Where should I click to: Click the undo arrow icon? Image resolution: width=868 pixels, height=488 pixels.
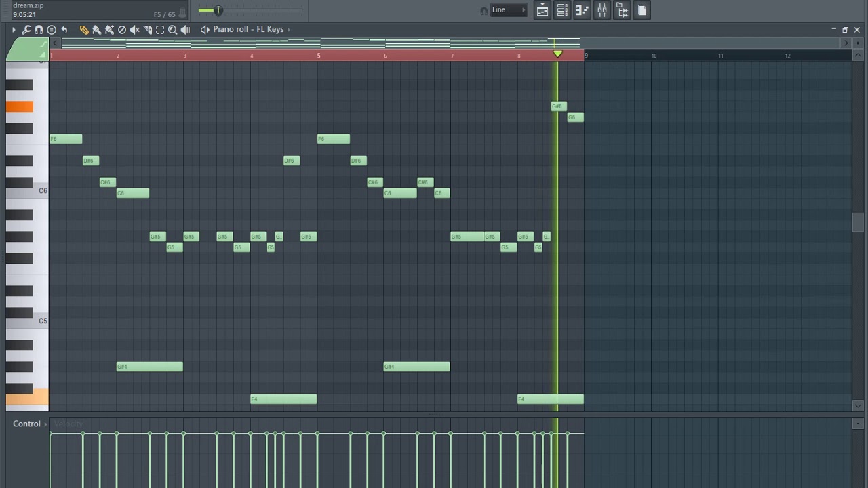coord(64,30)
